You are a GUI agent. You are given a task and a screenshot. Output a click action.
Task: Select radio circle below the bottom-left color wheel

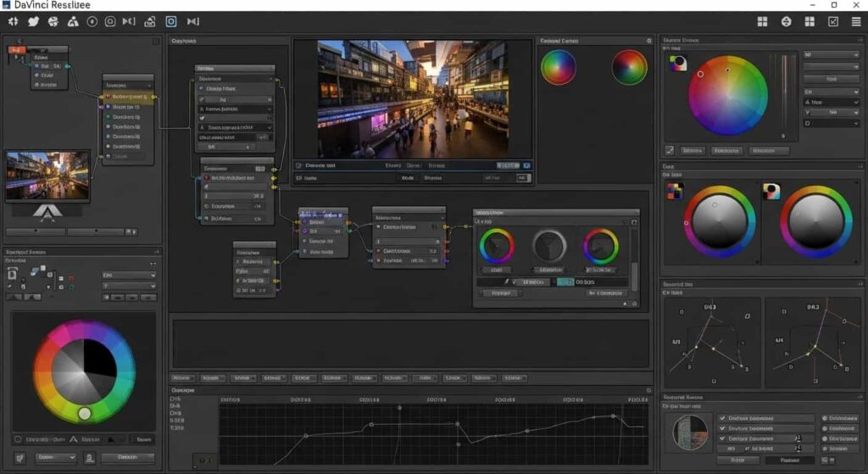18,439
